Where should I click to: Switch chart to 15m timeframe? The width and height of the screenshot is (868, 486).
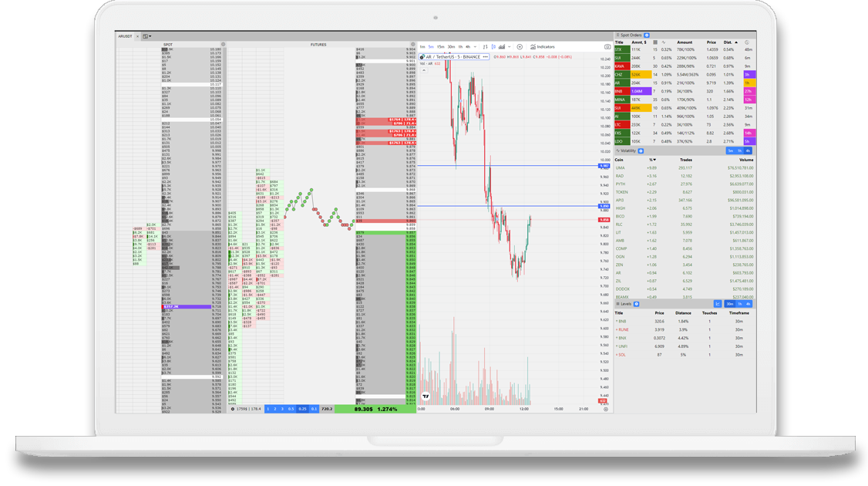(x=441, y=47)
